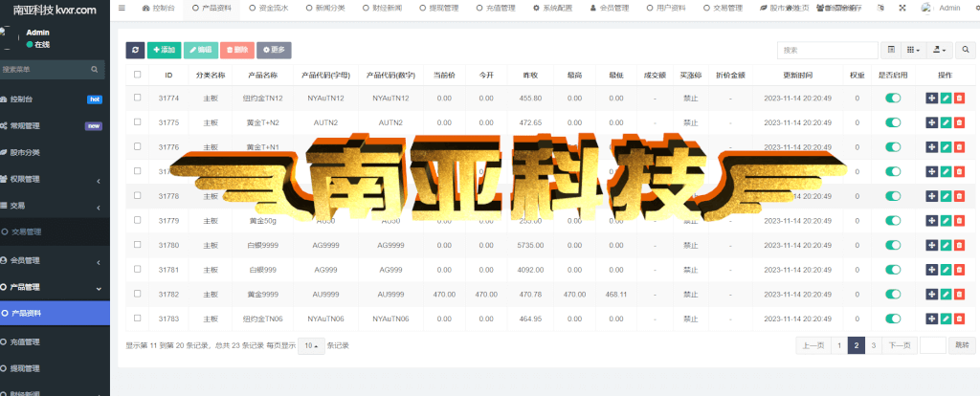
Task: Click the delete icon for row 31778
Action: [959, 196]
